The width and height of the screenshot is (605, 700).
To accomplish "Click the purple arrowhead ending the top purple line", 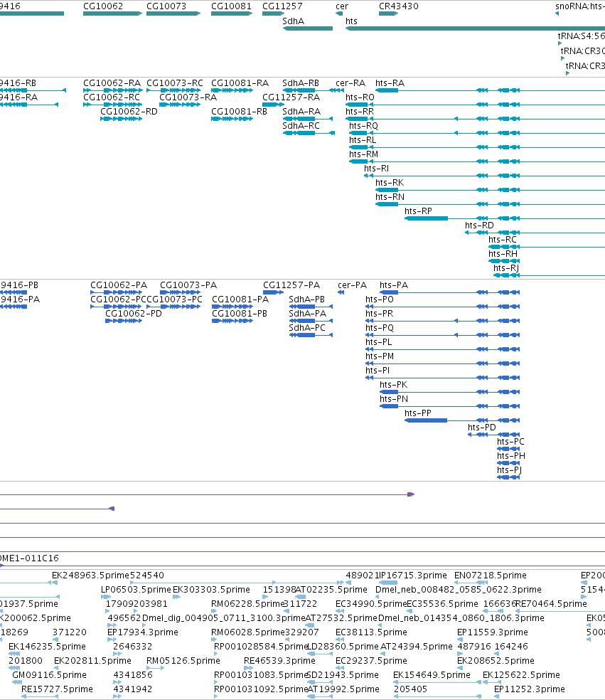I will coord(412,494).
